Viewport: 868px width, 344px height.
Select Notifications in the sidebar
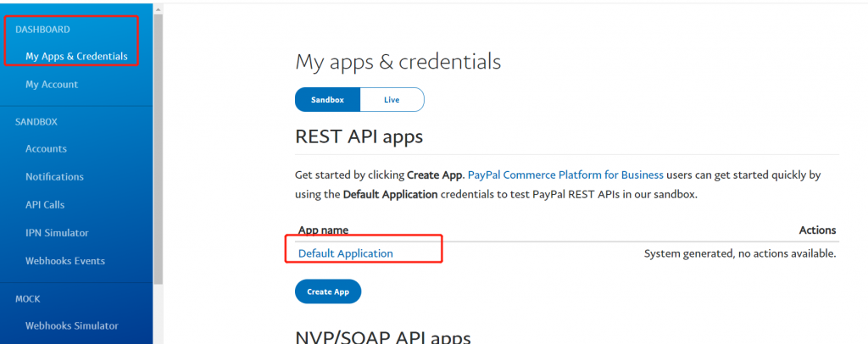pos(54,177)
